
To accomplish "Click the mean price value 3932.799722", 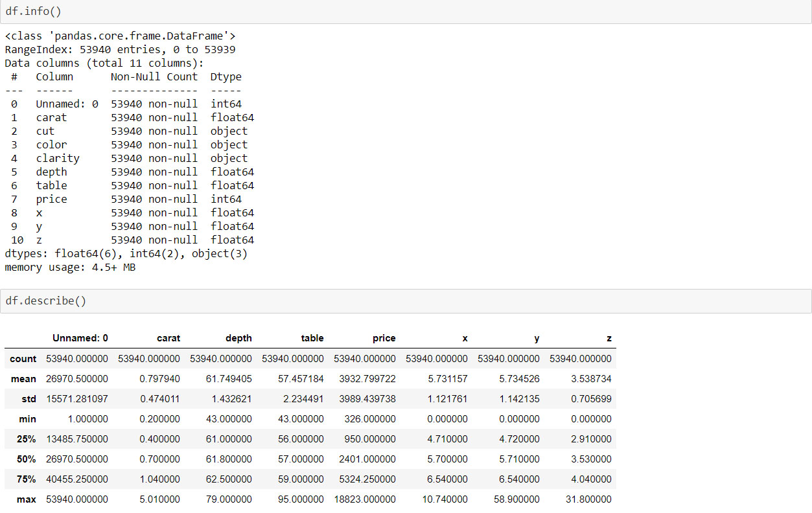I will (367, 378).
